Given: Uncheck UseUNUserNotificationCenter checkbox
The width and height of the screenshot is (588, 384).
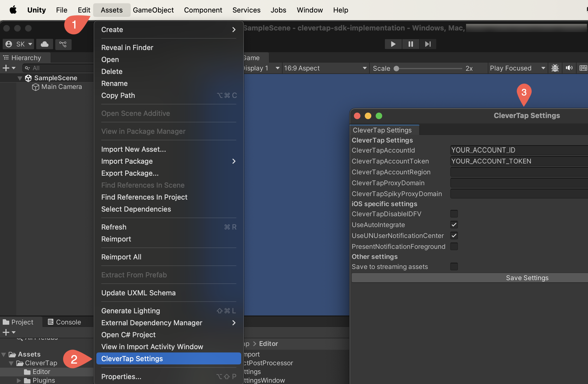Looking at the screenshot, I should pos(454,236).
